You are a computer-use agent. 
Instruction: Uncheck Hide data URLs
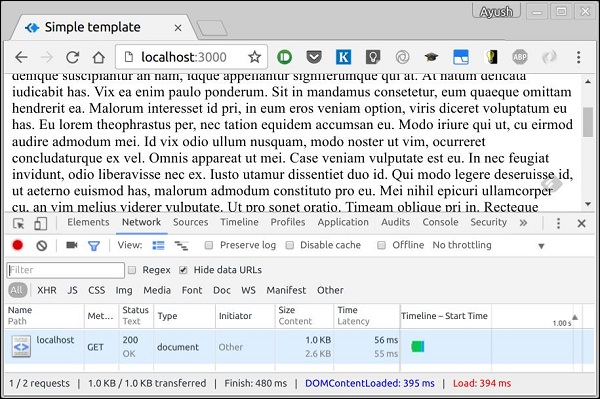click(183, 270)
